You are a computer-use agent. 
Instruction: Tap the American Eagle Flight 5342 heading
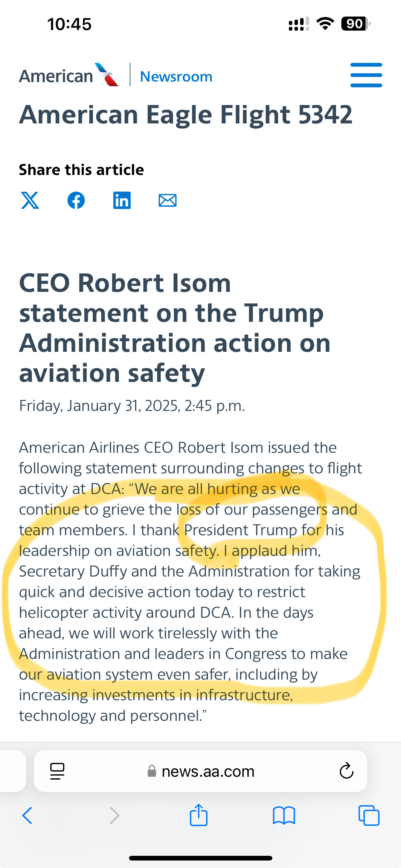click(x=186, y=115)
